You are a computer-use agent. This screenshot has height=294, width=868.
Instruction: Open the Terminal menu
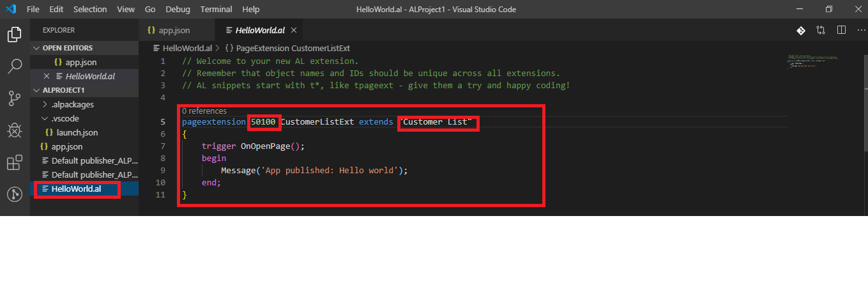[216, 10]
